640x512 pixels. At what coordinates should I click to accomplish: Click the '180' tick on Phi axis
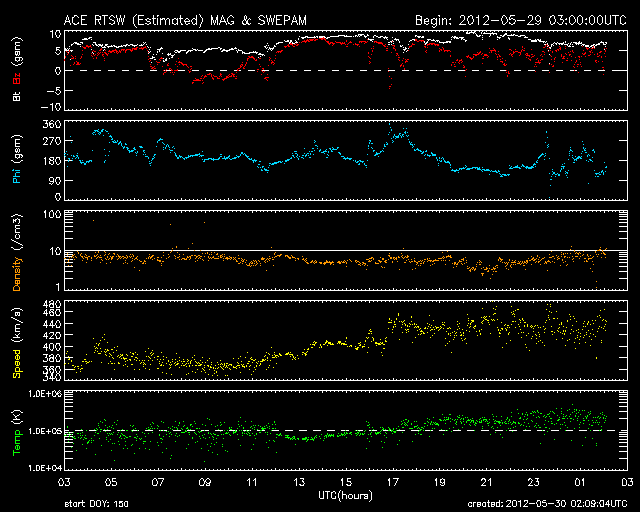(x=52, y=161)
